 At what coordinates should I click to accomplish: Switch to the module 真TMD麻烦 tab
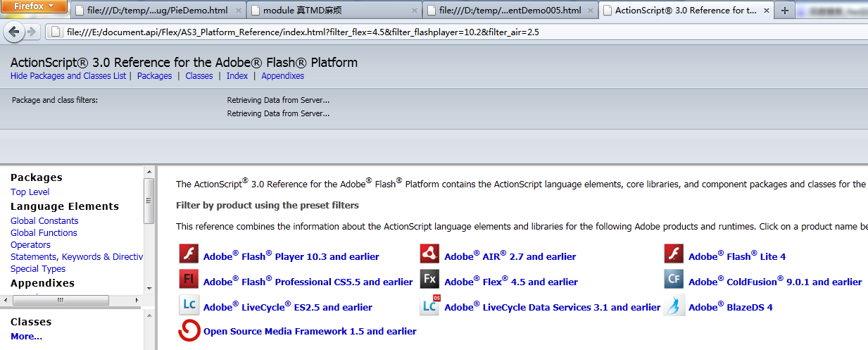333,11
